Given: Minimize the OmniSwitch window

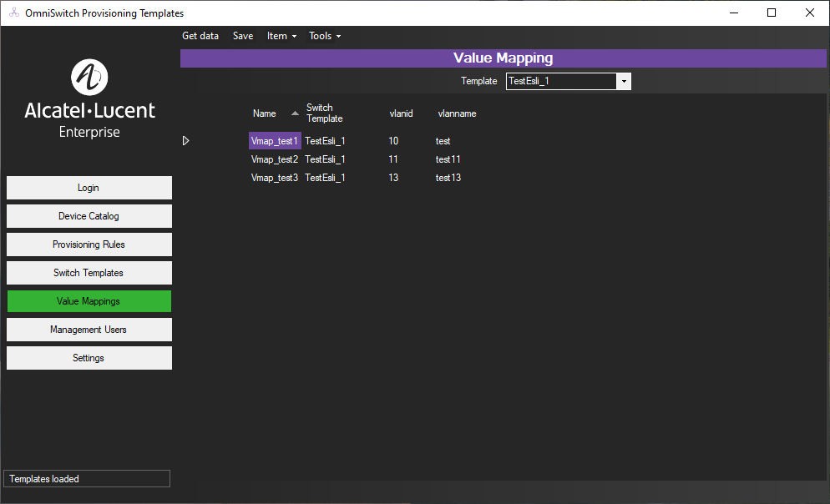Looking at the screenshot, I should (x=734, y=13).
